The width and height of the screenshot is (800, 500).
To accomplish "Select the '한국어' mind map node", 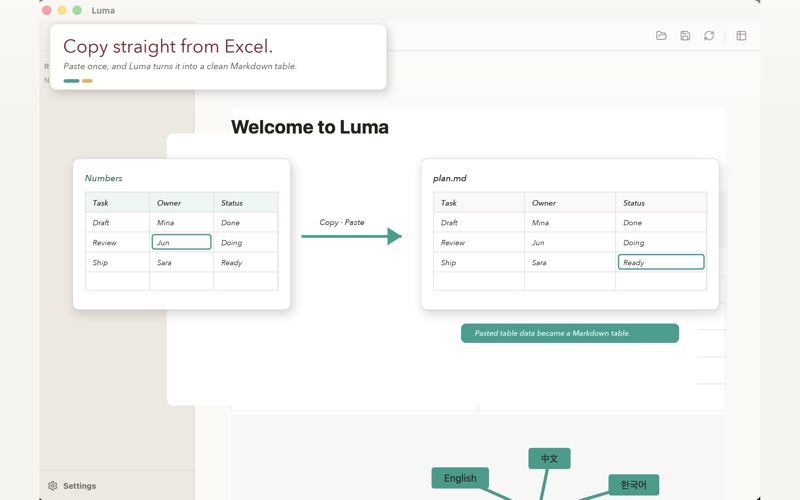I will [634, 485].
